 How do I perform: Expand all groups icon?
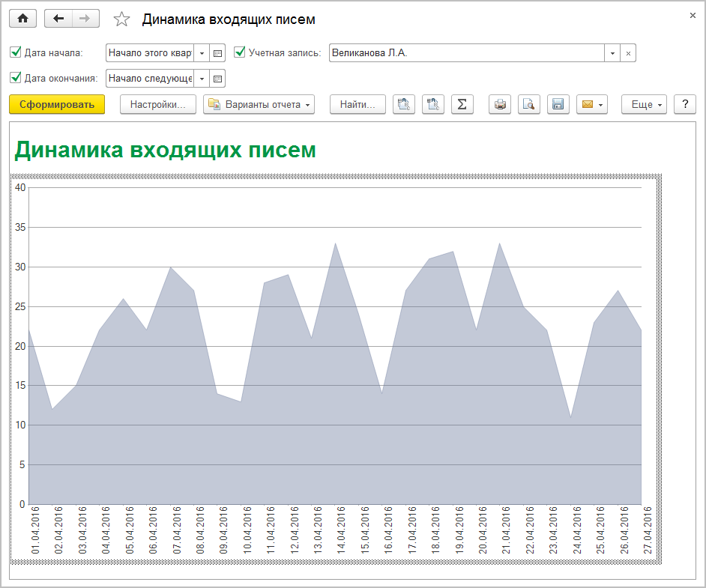click(404, 104)
